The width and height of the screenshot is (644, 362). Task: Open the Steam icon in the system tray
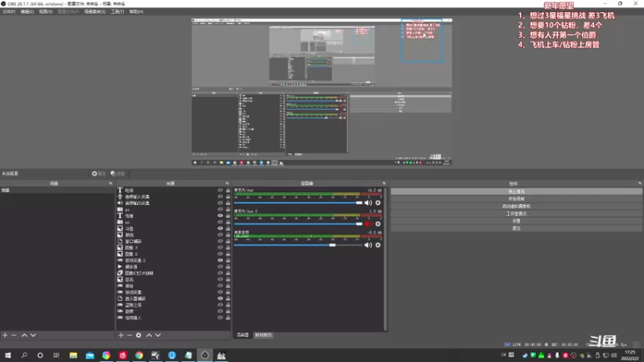[525, 356]
